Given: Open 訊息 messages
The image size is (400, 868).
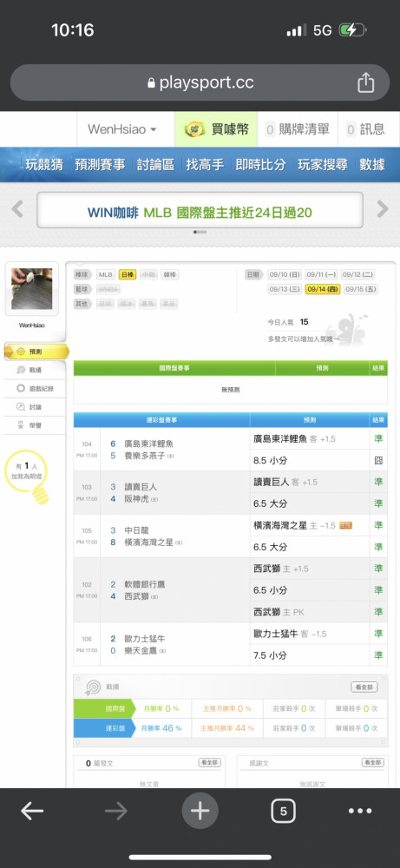Looking at the screenshot, I should (365, 129).
